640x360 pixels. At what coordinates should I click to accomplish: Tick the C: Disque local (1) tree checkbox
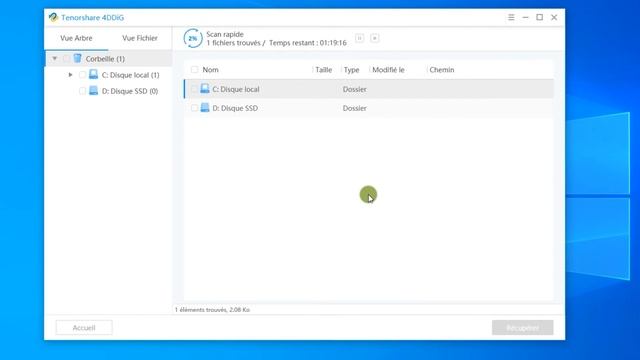(82, 75)
